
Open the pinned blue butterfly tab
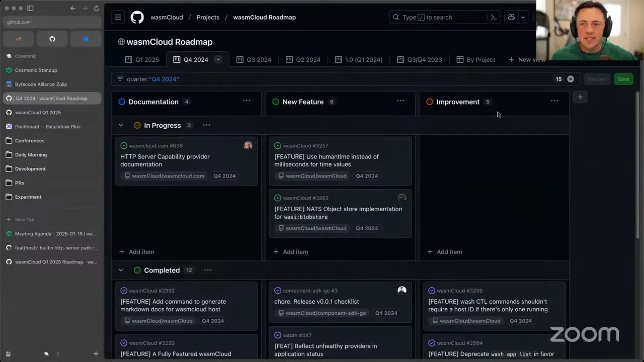(86, 39)
